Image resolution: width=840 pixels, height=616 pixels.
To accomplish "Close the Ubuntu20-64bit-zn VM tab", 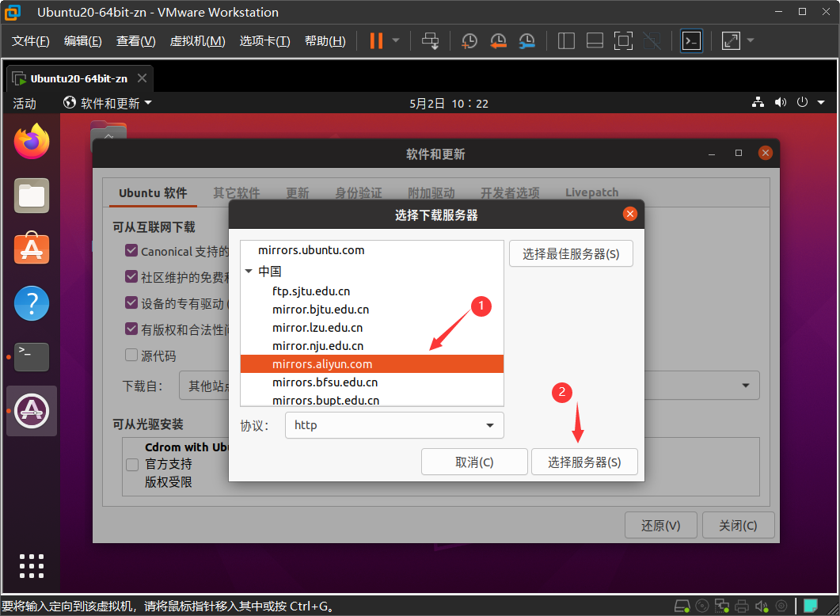I will (142, 78).
